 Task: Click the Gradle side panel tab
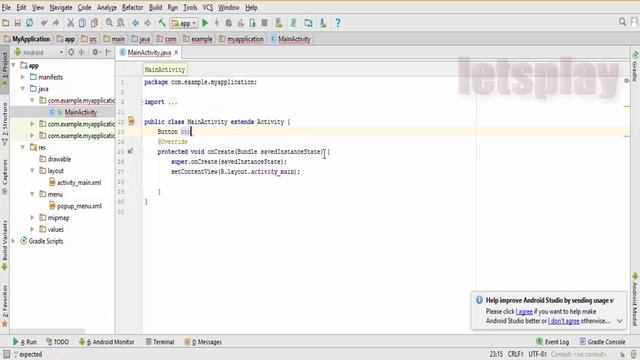635,66
